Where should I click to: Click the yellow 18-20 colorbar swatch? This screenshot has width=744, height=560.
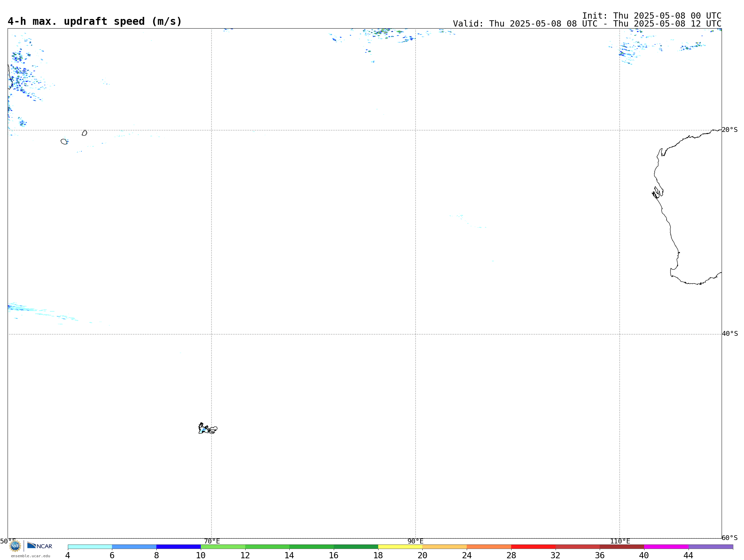point(400,547)
